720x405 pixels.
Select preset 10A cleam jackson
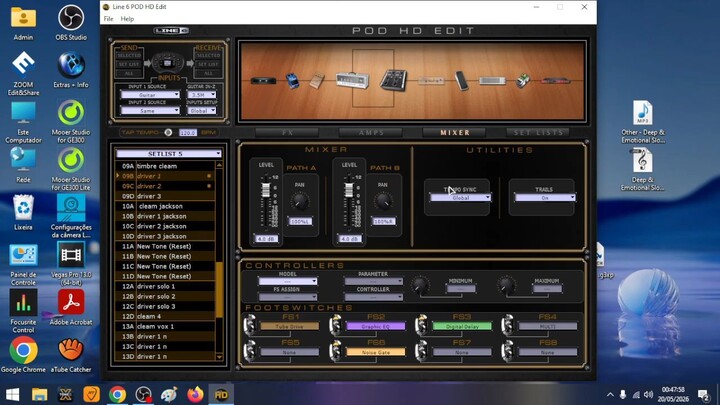pos(164,206)
